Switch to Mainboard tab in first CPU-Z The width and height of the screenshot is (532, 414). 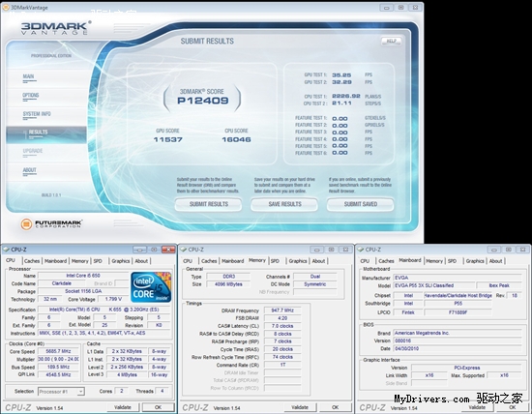point(55,261)
